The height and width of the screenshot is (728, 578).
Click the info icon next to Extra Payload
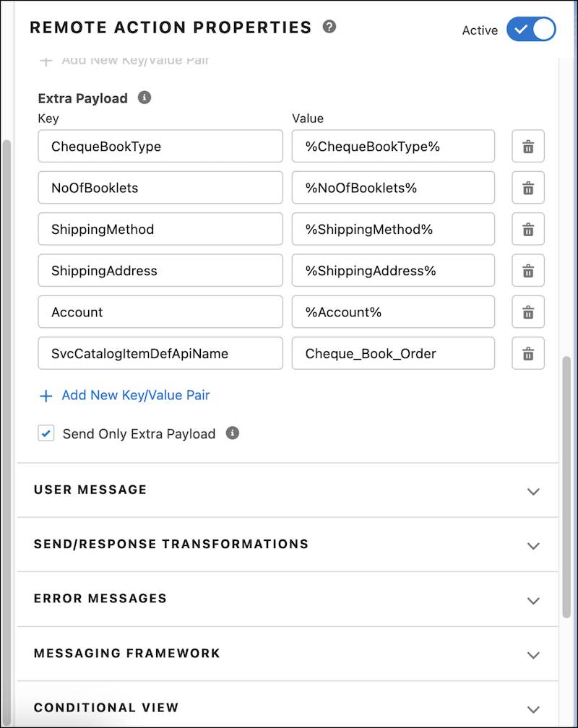(x=142, y=97)
